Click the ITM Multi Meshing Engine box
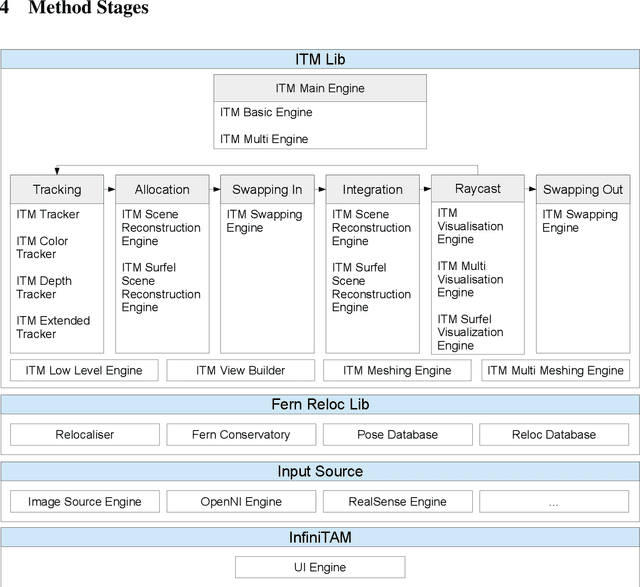 pos(555,370)
